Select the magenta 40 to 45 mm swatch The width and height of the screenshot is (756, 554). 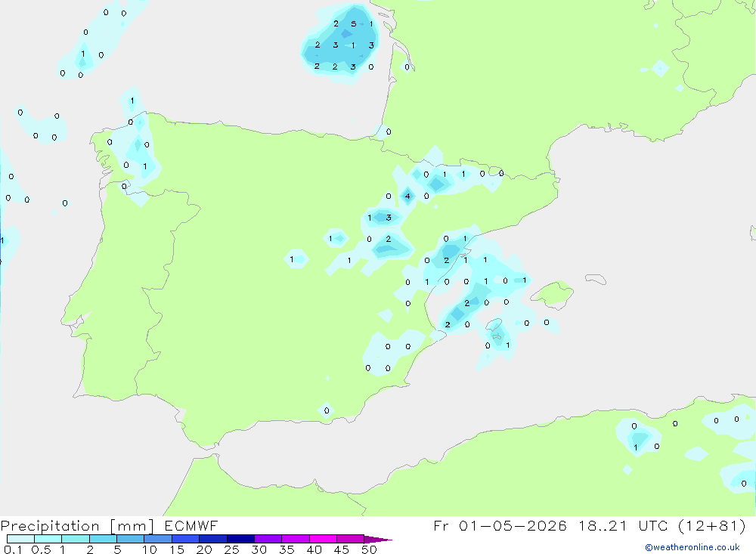323,539
